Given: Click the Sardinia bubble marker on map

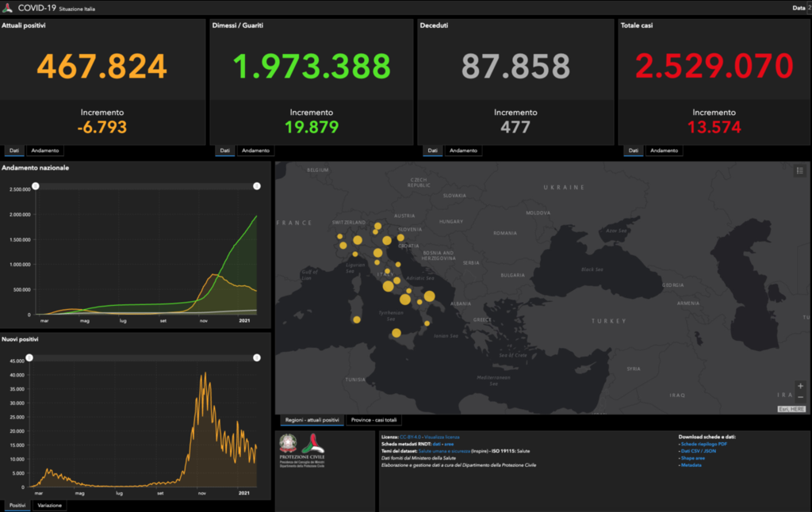Looking at the screenshot, I should coord(357,320).
